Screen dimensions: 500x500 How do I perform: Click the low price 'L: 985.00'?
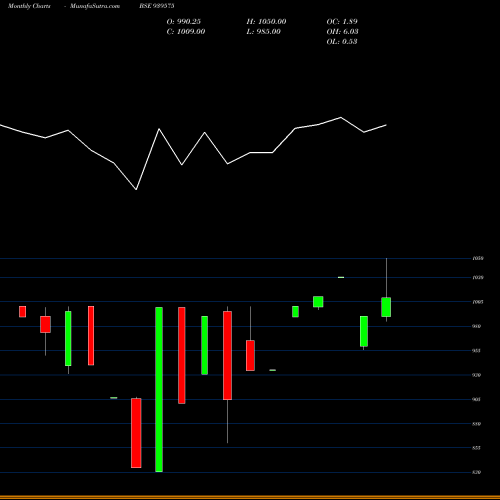point(264,32)
